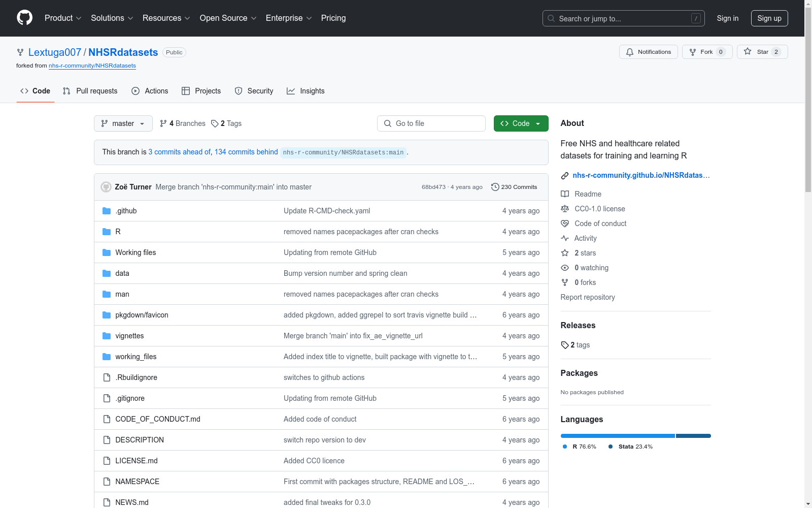
Task: Click the NAMESPACE file icon
Action: point(107,482)
